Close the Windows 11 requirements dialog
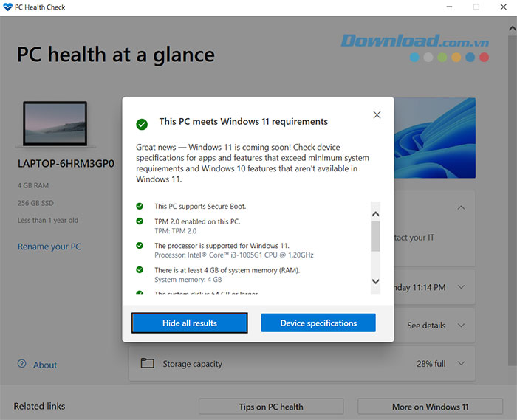Screen dimensions: 517x420 377,114
